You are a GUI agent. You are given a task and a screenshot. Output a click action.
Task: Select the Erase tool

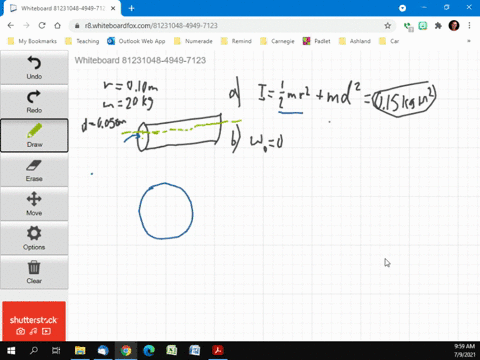pyautogui.click(x=34, y=170)
